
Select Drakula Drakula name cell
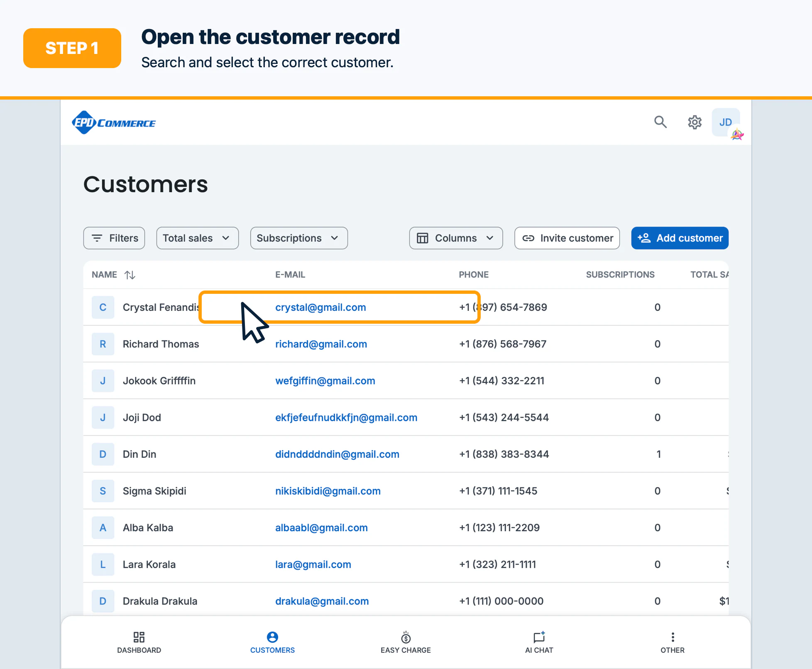(160, 601)
